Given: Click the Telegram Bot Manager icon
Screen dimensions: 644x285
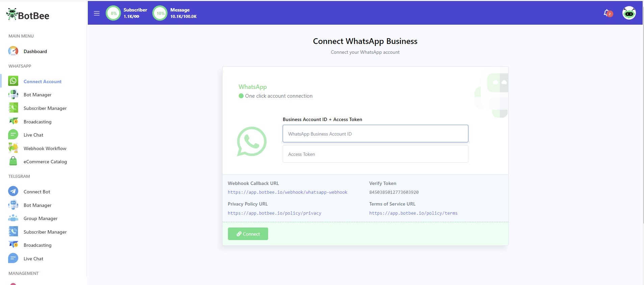Looking at the screenshot, I should pyautogui.click(x=13, y=205).
